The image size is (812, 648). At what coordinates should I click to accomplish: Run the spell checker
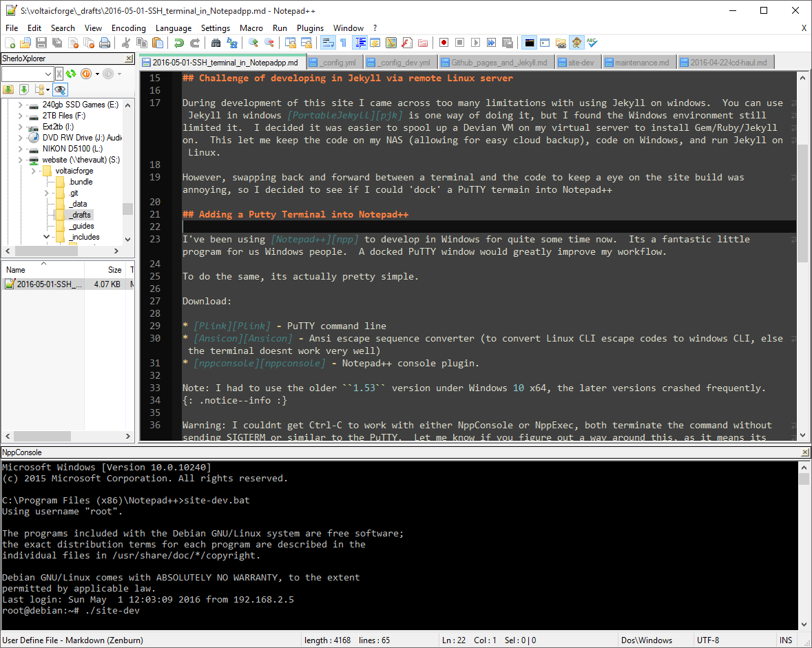click(x=592, y=42)
